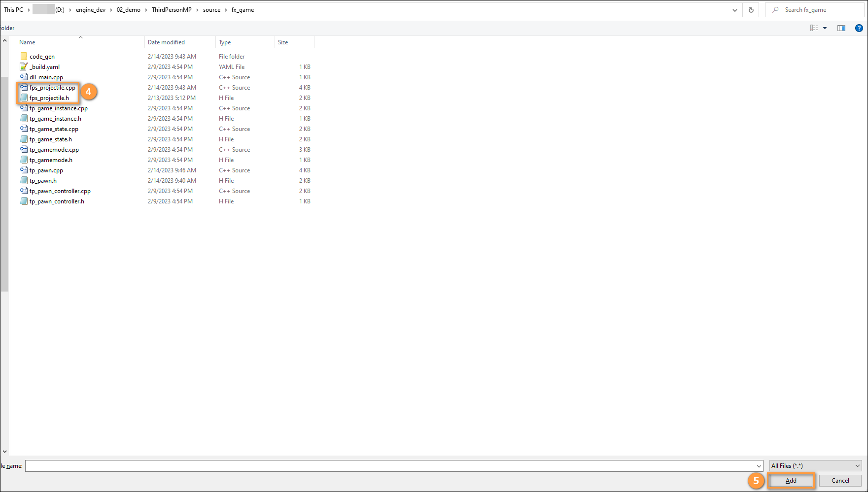Image resolution: width=868 pixels, height=492 pixels.
Task: Expand the address bar history dropdown
Action: tap(735, 10)
